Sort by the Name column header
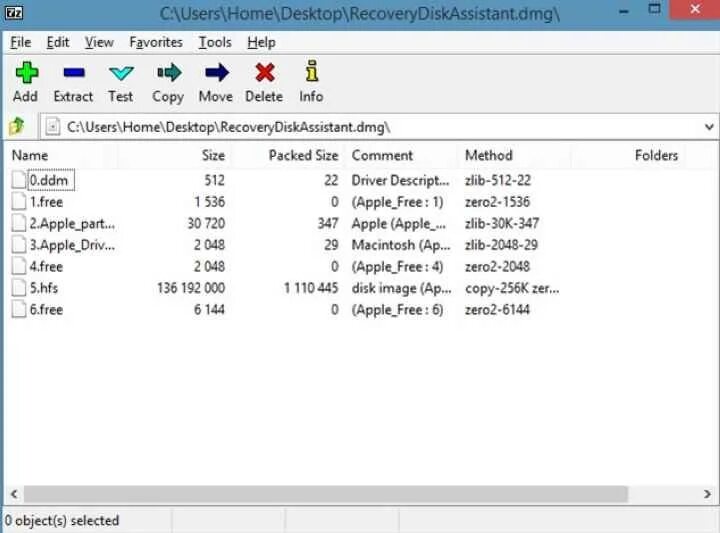Viewport: 720px width, 533px height. pyautogui.click(x=30, y=155)
